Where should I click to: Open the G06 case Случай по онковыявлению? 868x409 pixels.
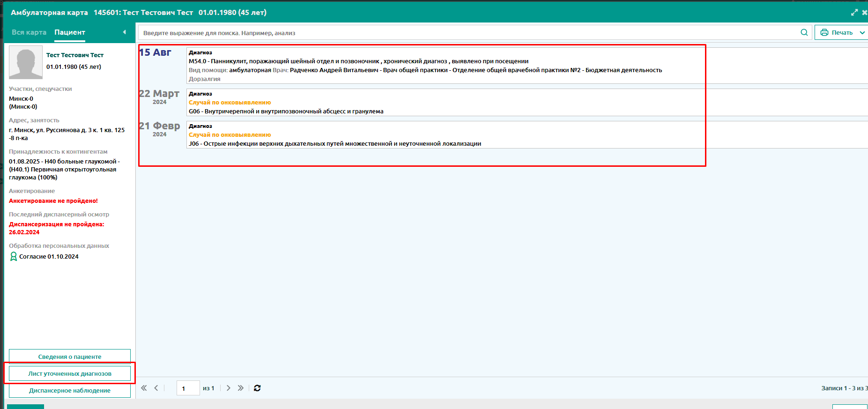click(230, 103)
